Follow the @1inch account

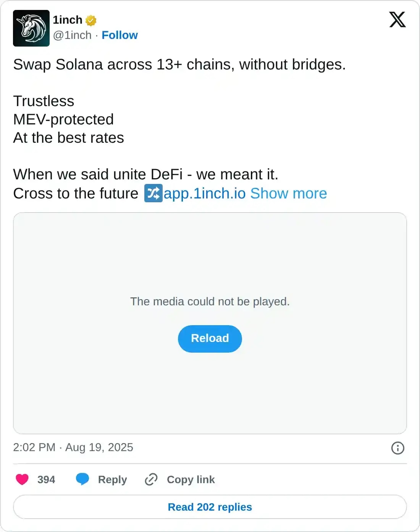pos(120,35)
